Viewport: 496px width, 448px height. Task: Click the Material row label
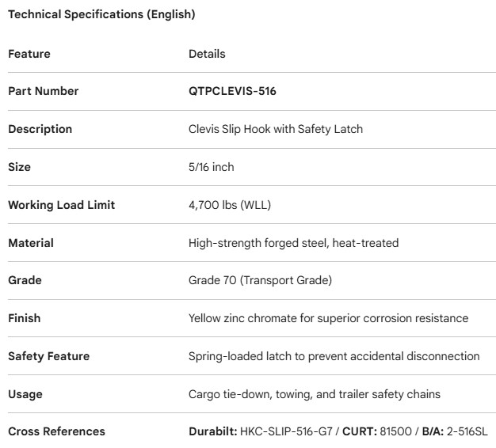pos(30,243)
